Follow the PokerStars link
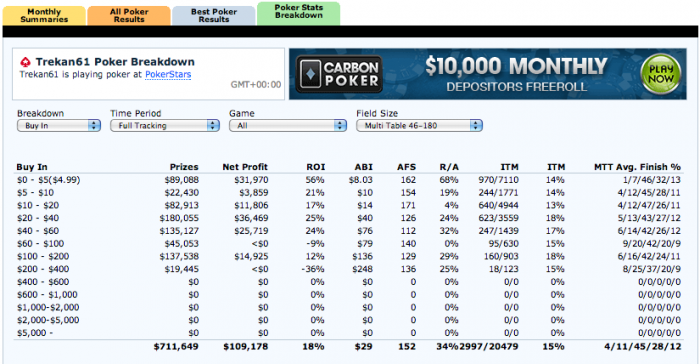 pos(168,75)
